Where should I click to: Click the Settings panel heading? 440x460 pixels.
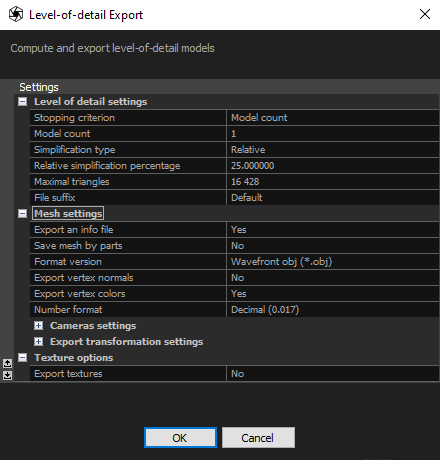click(39, 87)
